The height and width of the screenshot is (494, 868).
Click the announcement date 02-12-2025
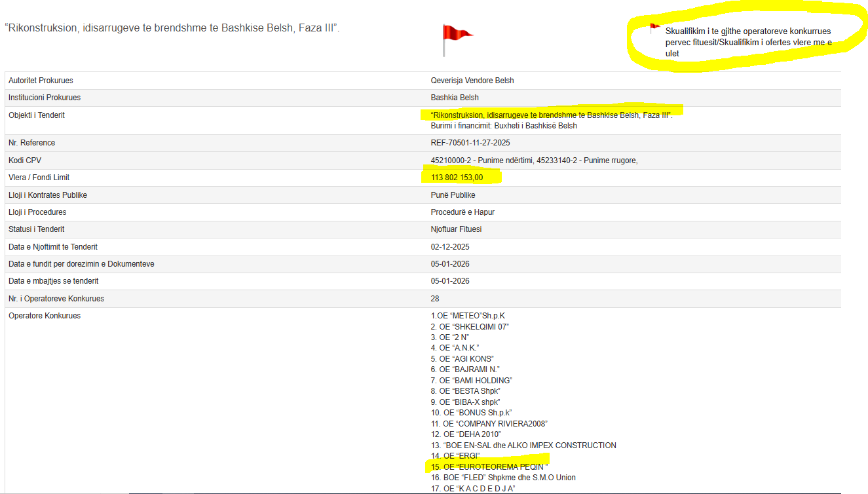[450, 247]
